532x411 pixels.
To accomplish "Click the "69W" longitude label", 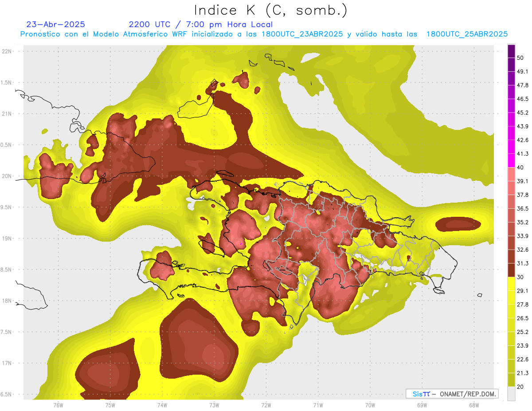I will pyautogui.click(x=422, y=405).
